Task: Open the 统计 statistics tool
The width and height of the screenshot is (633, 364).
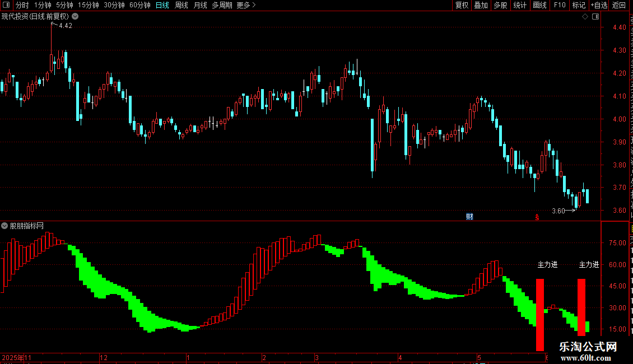Action: tap(519, 5)
